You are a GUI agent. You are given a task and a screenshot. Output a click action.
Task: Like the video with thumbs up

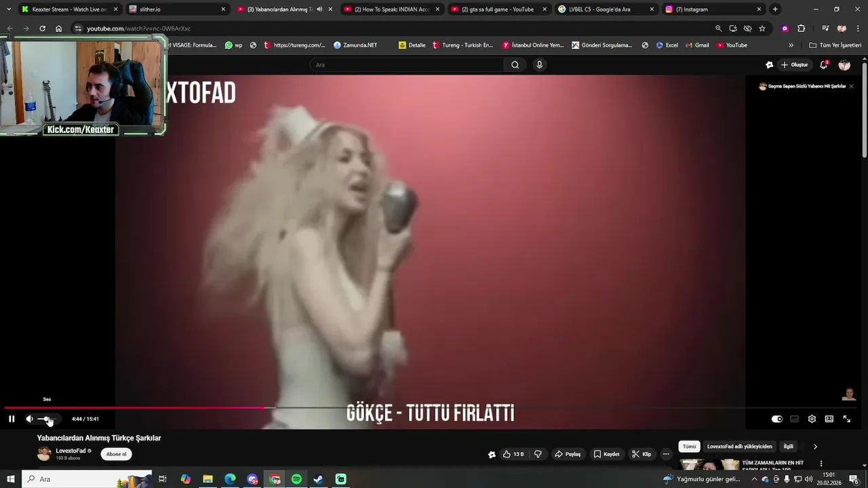513,454
